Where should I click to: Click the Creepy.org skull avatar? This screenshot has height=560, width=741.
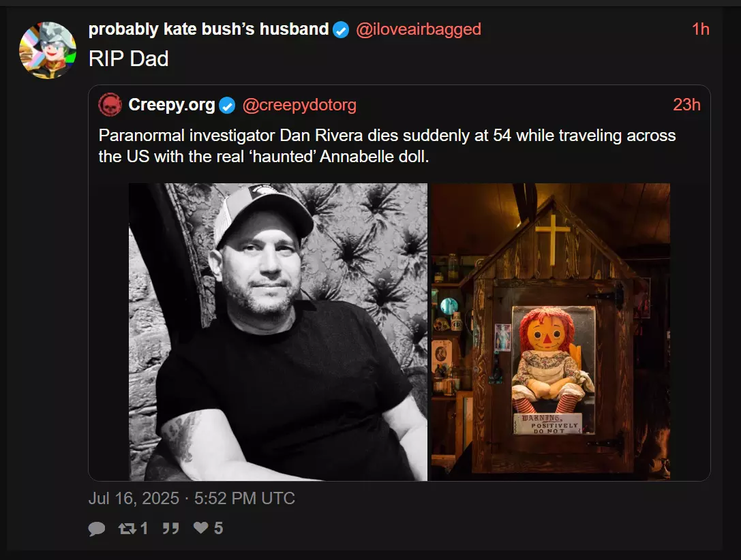click(x=110, y=105)
